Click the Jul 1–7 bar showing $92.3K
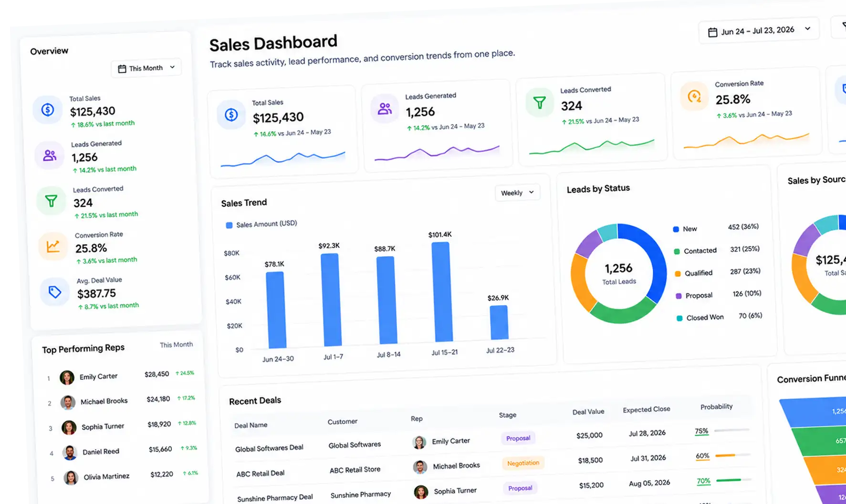 coord(331,300)
